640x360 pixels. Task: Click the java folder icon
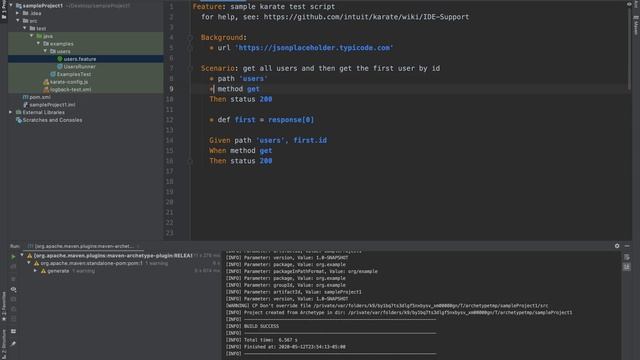click(39, 36)
